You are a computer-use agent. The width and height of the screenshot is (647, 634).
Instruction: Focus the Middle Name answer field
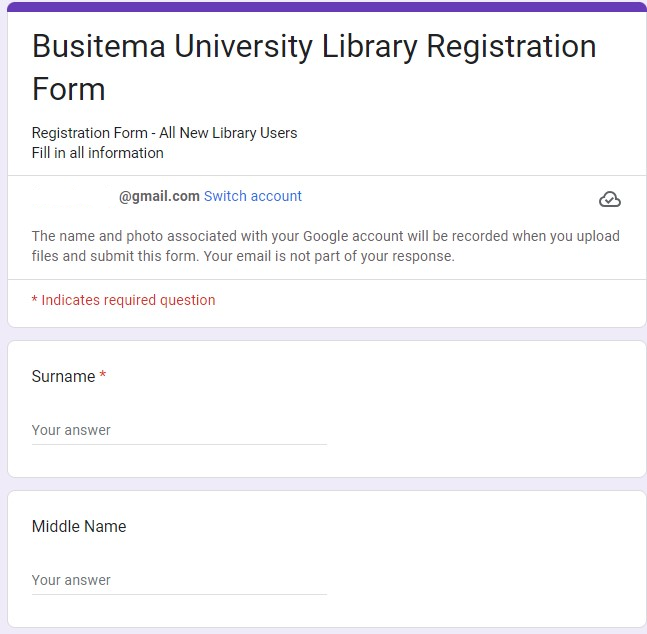click(179, 581)
